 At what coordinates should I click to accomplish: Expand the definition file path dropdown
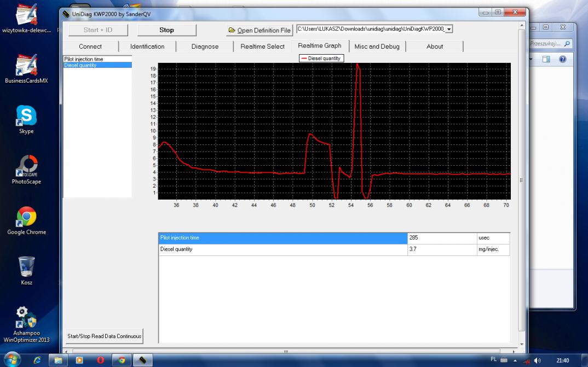(449, 29)
